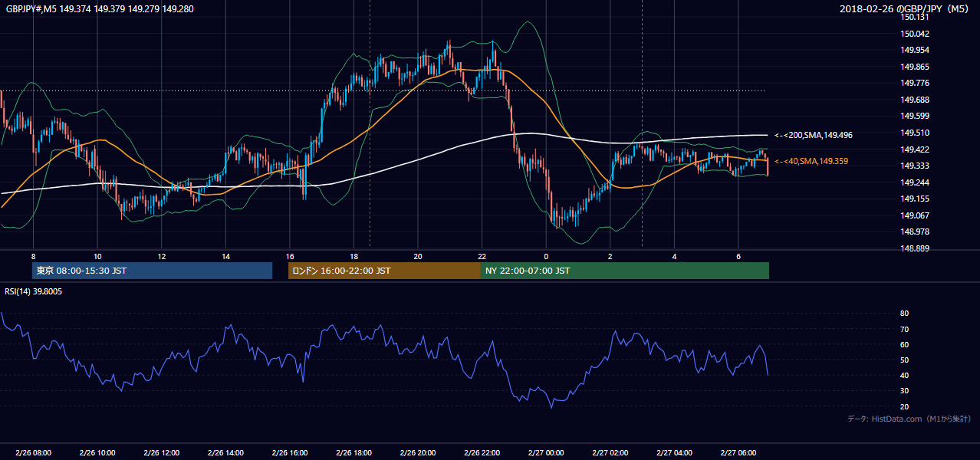Screen dimensions: 980x460
Task: Click the GBPJPY#,M5 chart title text
Action: 100,9
